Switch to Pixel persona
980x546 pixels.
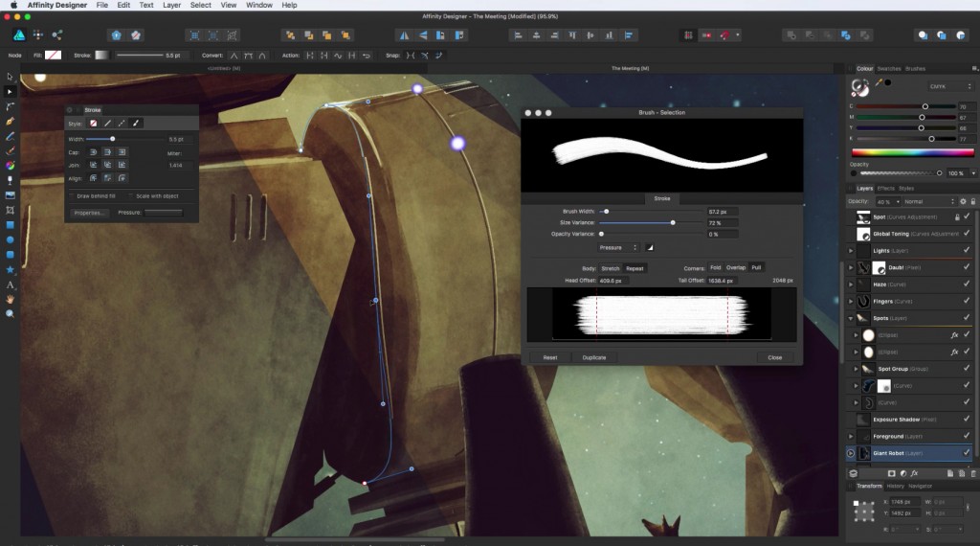(38, 35)
